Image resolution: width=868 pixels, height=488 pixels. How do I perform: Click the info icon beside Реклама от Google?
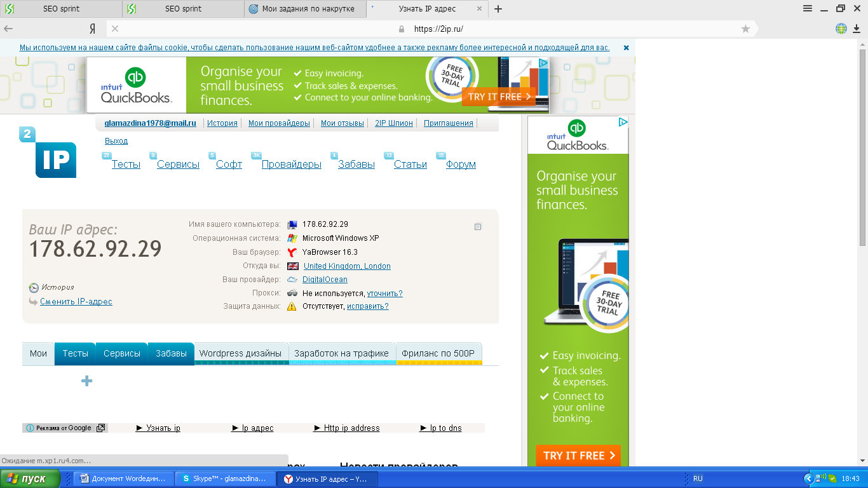tap(30, 428)
